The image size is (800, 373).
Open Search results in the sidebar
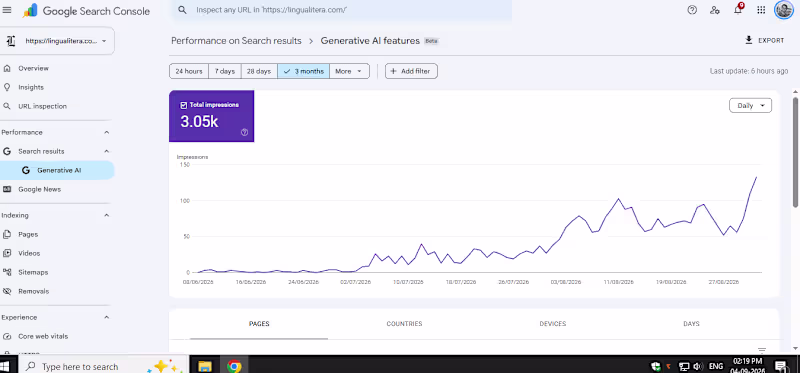[x=41, y=151]
